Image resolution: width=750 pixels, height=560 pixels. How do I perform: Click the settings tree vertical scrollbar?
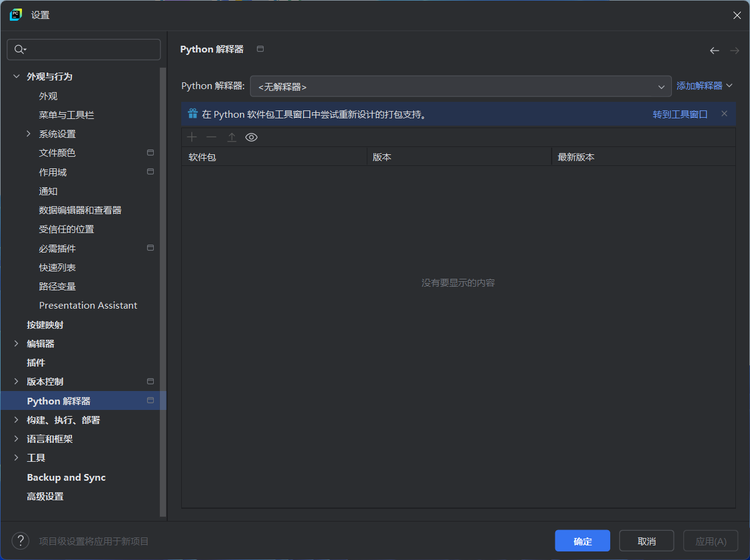pyautogui.click(x=162, y=293)
